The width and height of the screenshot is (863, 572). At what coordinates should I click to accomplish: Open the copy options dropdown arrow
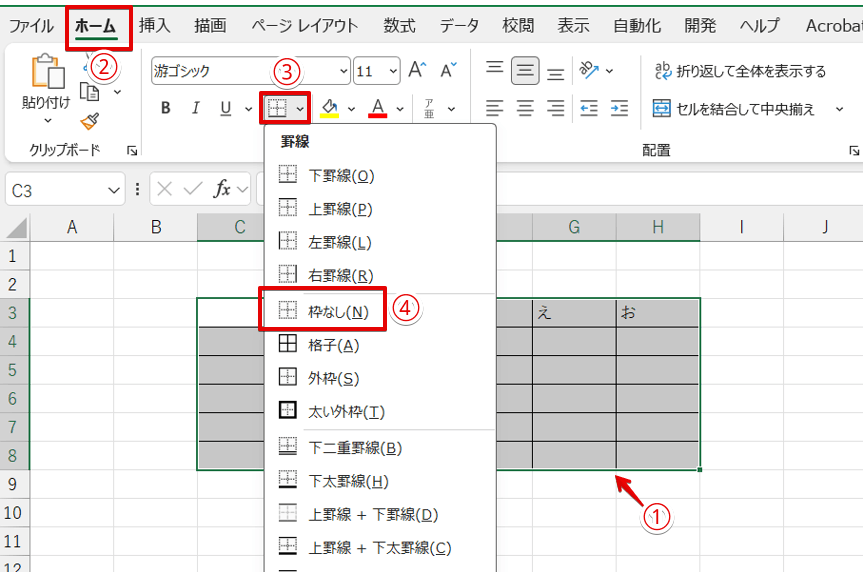coord(117,92)
